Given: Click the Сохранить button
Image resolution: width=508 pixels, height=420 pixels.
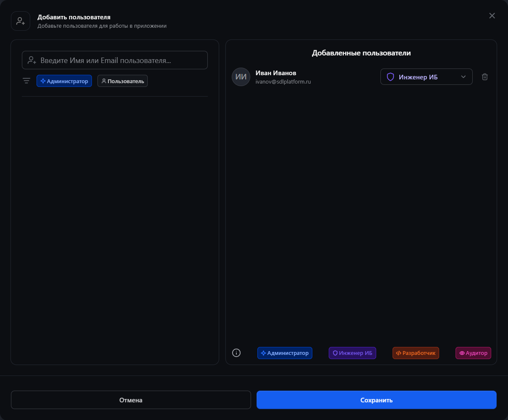Looking at the screenshot, I should (377, 400).
